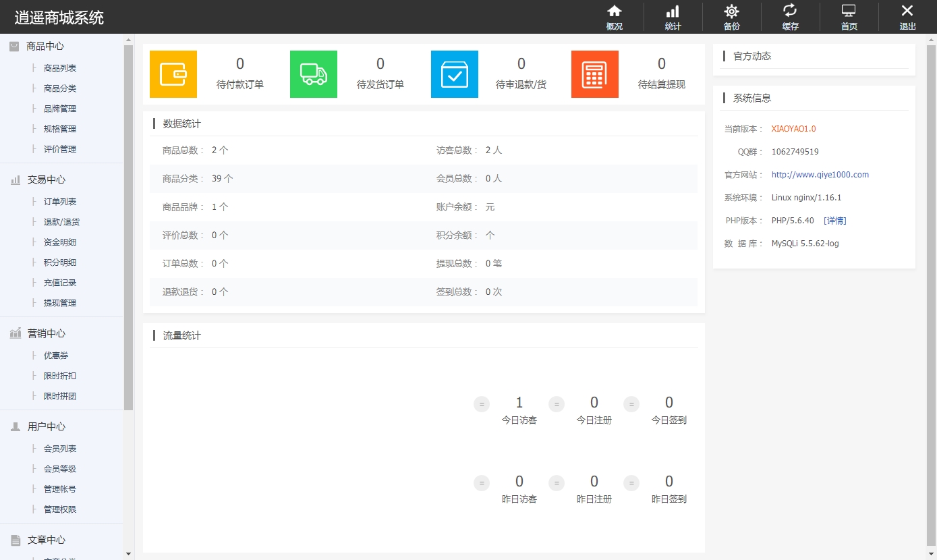
Task: Click the 缓存 cache refresh icon
Action: point(790,11)
